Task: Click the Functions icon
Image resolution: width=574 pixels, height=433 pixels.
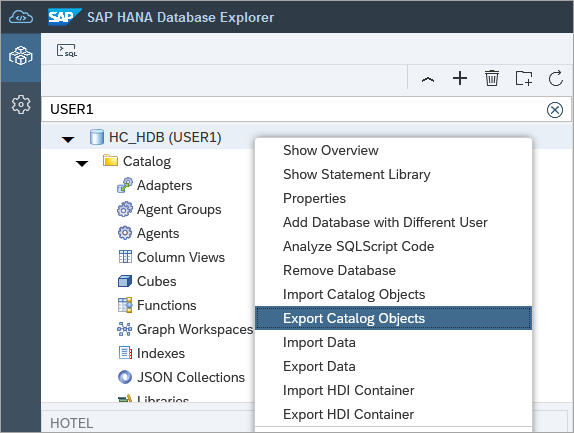Action: tap(125, 305)
